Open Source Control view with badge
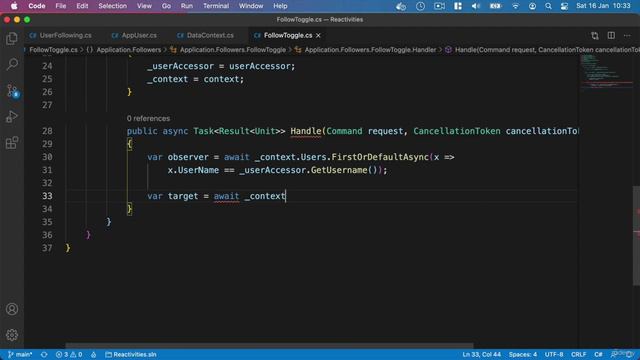Screen dimensions: 640x360 tap(12, 91)
